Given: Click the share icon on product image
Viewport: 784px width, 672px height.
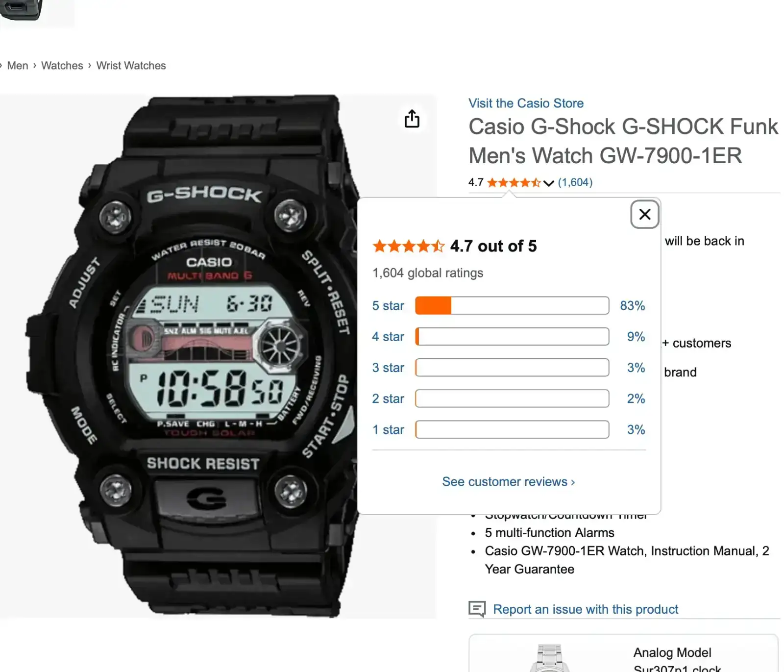Looking at the screenshot, I should [x=412, y=119].
